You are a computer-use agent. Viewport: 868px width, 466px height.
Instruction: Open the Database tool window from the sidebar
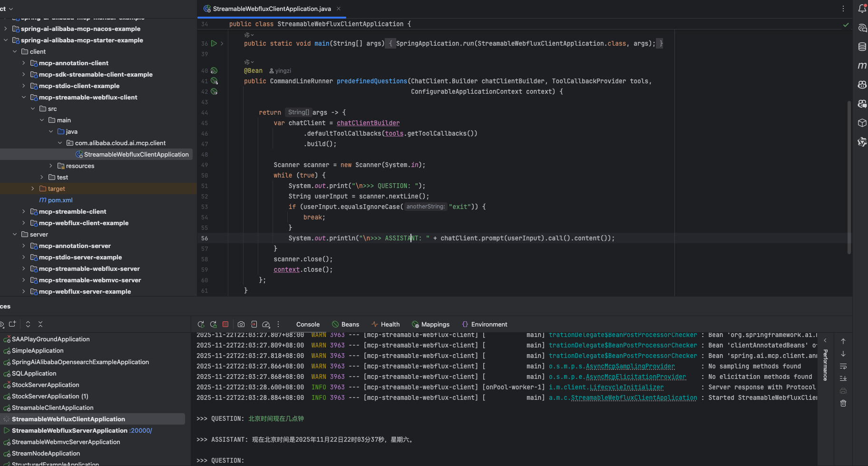pyautogui.click(x=862, y=47)
